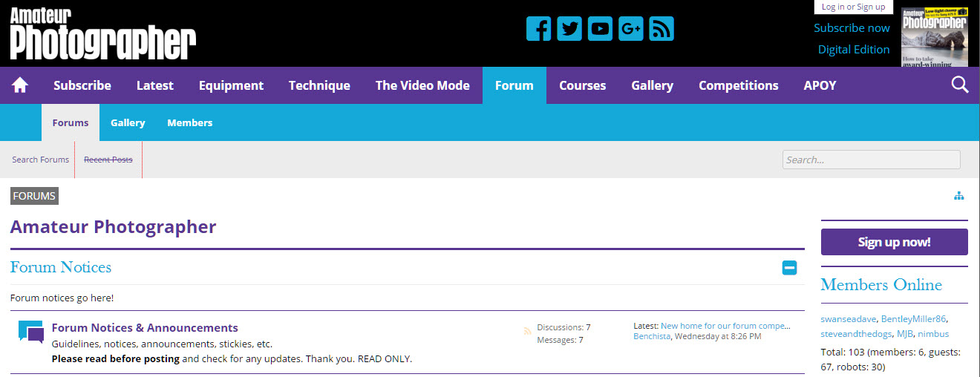This screenshot has height=377, width=980.
Task: Open the Gallery item in purple navigation bar
Action: pos(653,85)
